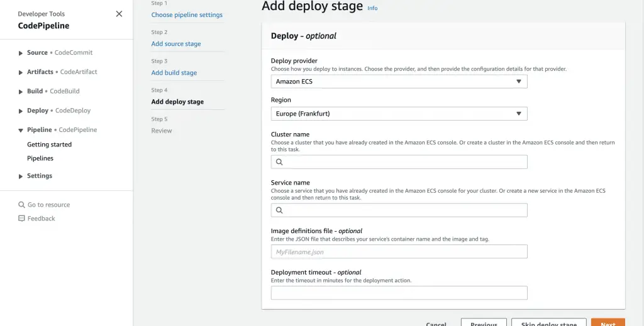Click the Deployment timeout input field

point(399,293)
